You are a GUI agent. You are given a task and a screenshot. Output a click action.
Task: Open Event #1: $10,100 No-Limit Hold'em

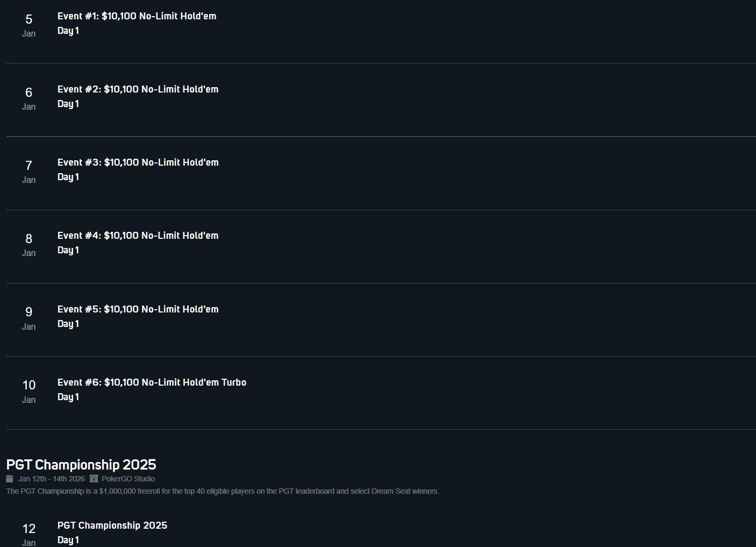click(137, 16)
